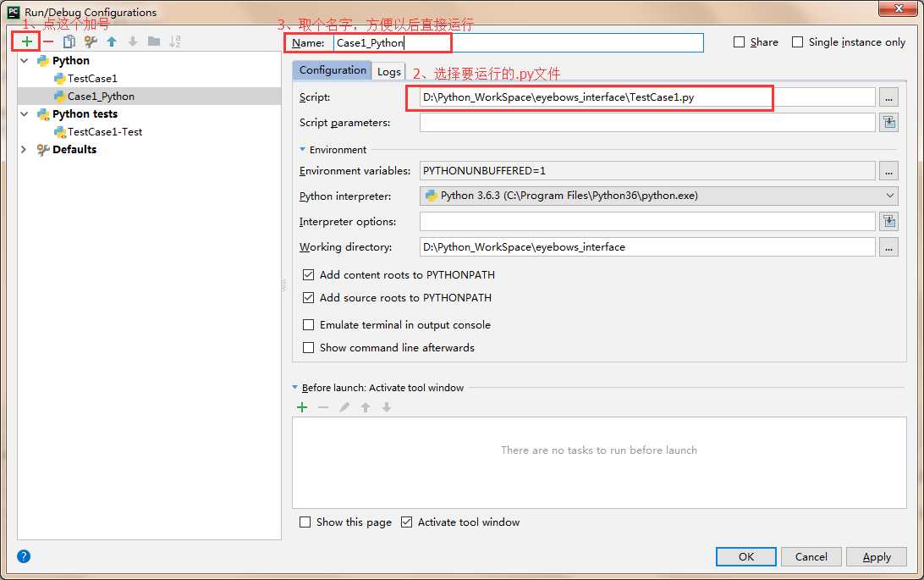Image resolution: width=924 pixels, height=580 pixels.
Task: Click the empty Before launch tasks list
Action: click(599, 462)
